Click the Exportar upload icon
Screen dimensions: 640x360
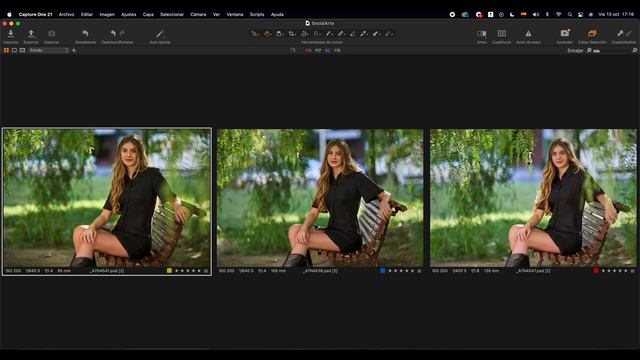(x=31, y=34)
